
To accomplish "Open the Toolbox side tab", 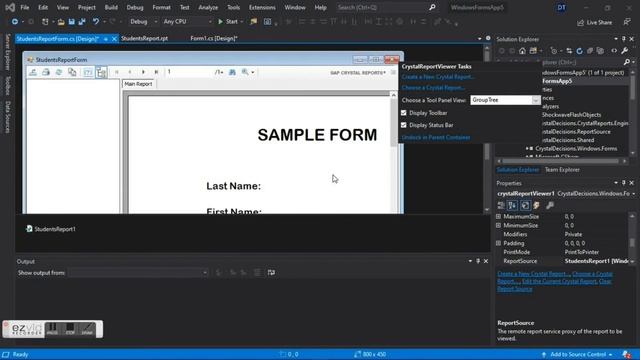I will [7, 86].
